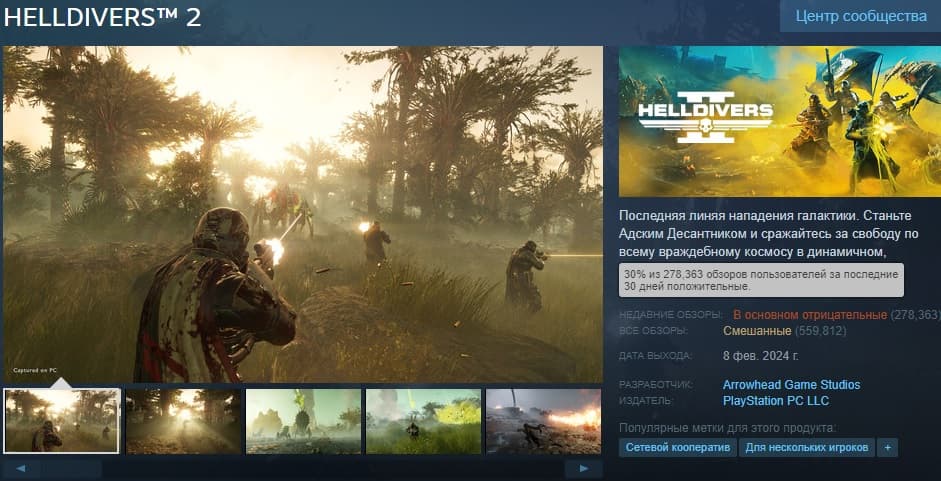Screen dimensions: 941x481
Task: Open the PlayStation PC LLC publisher link
Action: pos(775,401)
